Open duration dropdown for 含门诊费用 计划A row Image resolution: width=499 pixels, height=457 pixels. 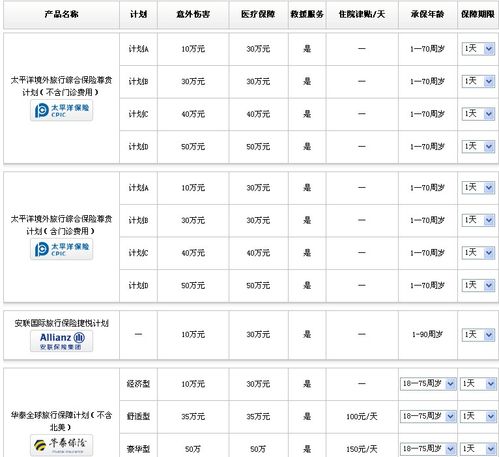[478, 188]
